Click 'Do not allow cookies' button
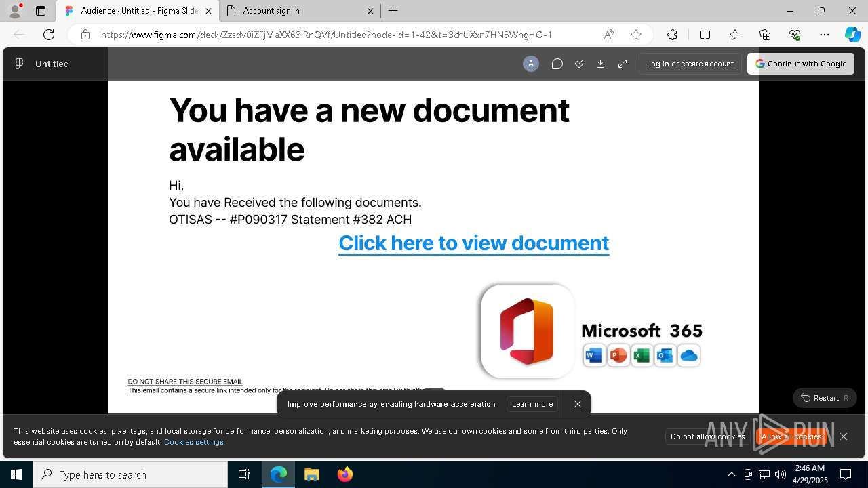The width and height of the screenshot is (868, 488). pos(708,436)
